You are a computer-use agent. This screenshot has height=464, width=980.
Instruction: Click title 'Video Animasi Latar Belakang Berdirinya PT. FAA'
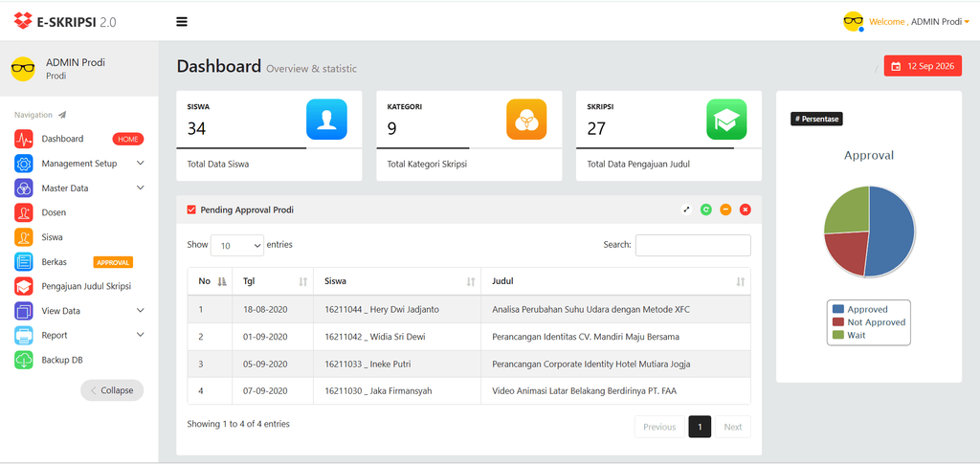click(x=585, y=391)
